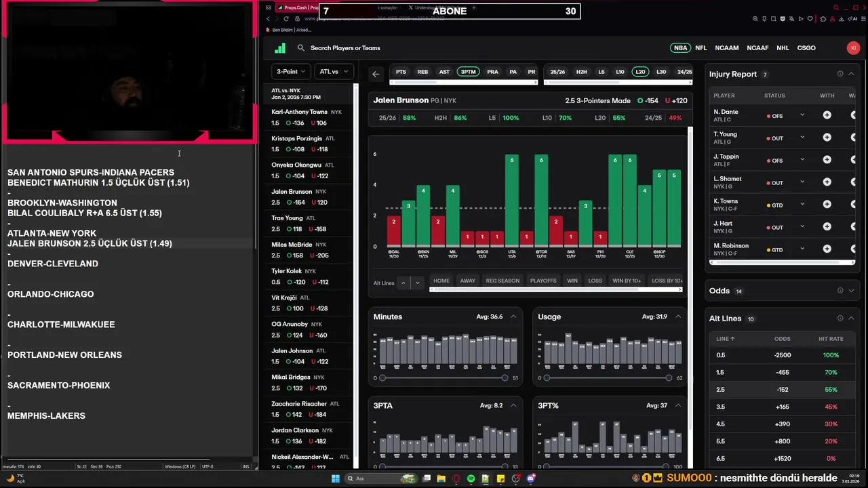The height and width of the screenshot is (488, 868).
Task: Toggle the AWAY split filter
Action: 468,281
